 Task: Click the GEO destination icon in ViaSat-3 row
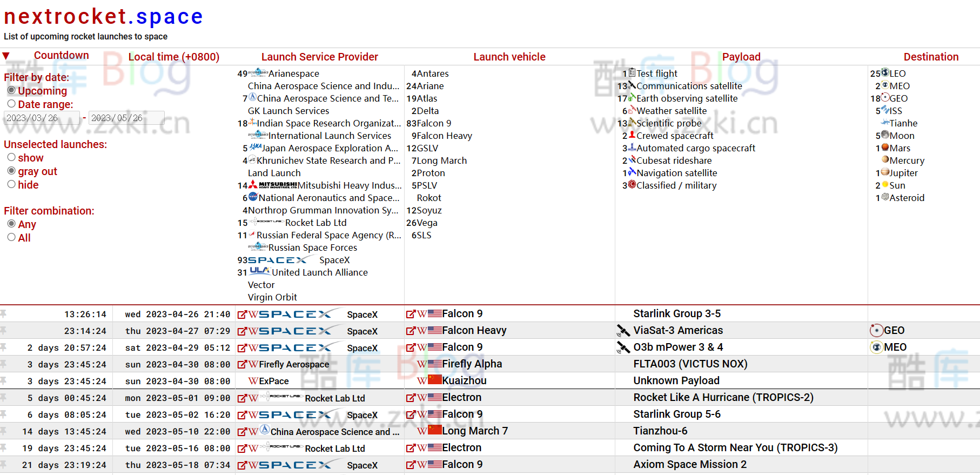point(876,331)
